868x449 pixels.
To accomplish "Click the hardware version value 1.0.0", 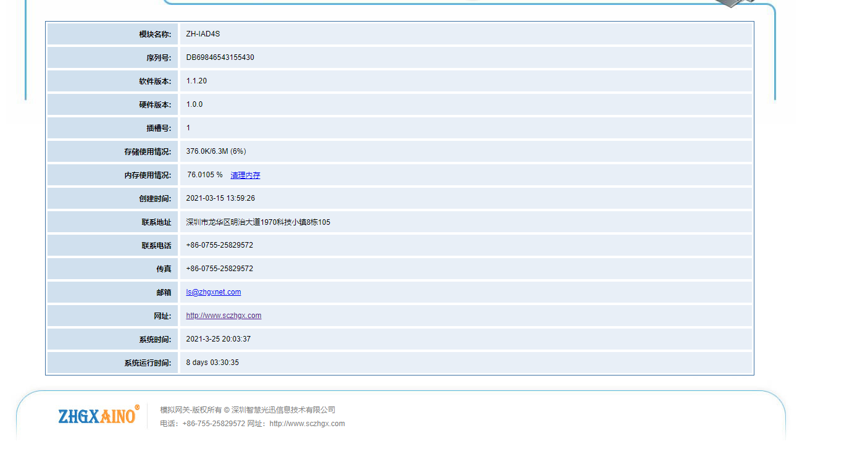I will coord(194,104).
